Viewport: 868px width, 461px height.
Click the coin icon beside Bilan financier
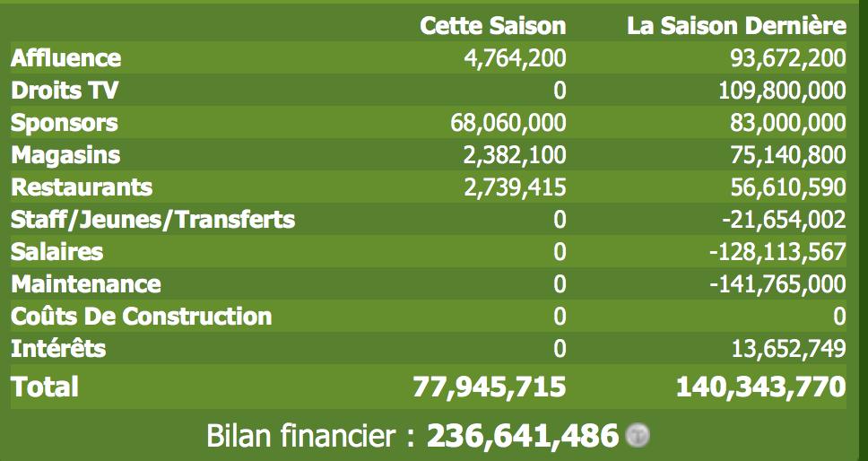pyautogui.click(x=638, y=435)
